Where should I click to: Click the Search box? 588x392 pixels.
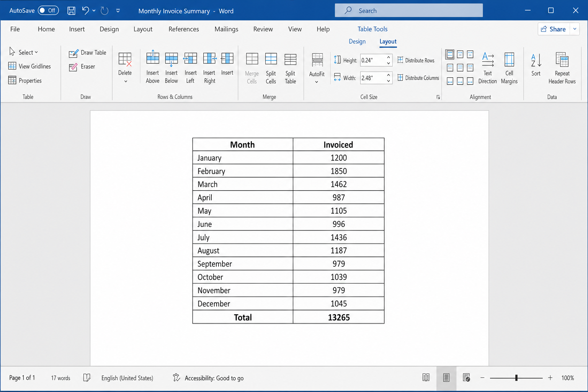(408, 10)
